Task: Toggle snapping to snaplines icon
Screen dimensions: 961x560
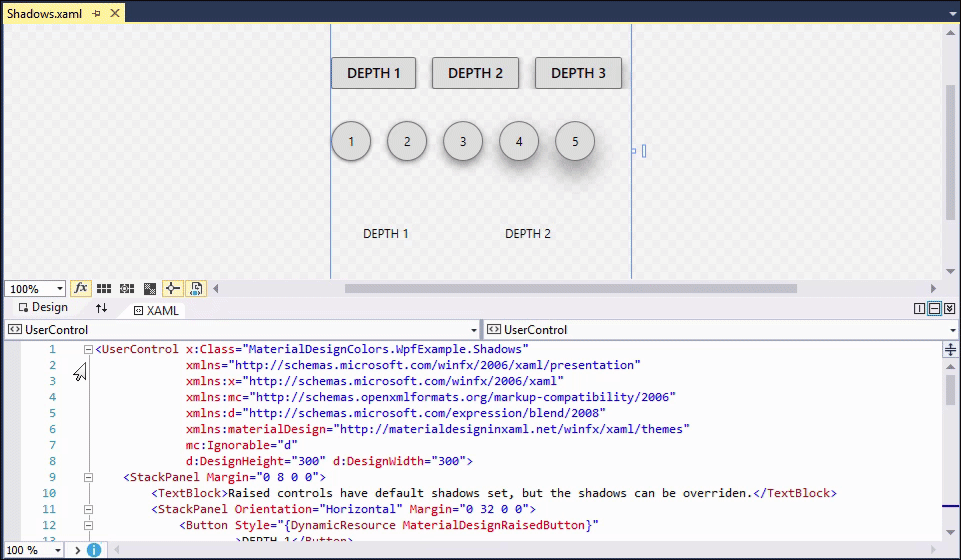Action: click(x=173, y=289)
